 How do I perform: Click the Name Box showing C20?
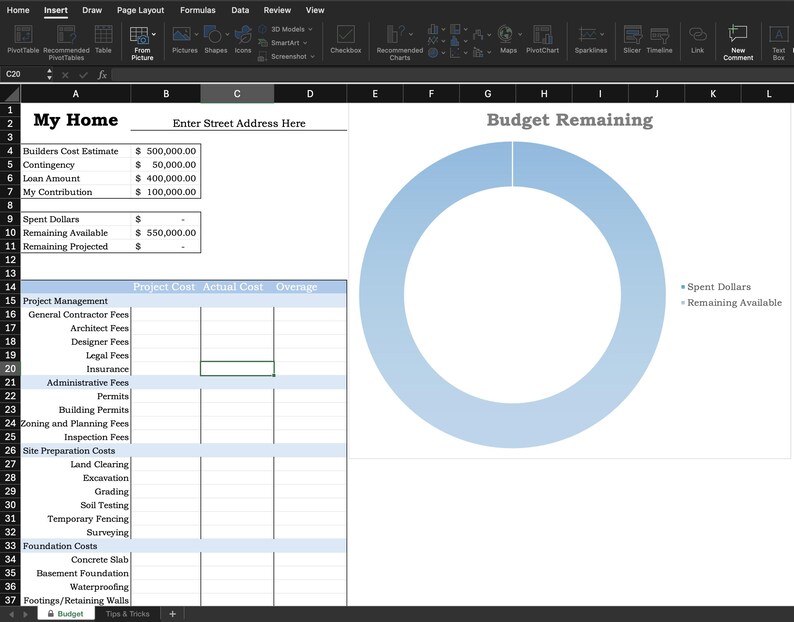click(x=24, y=74)
